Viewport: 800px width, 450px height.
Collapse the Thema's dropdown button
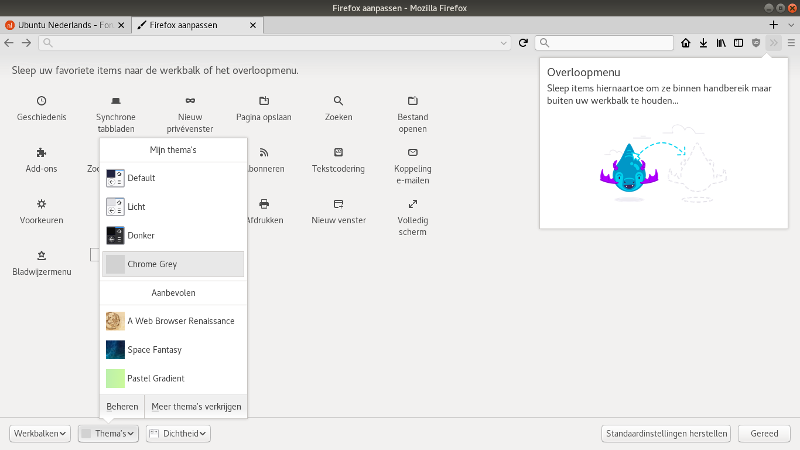109,434
